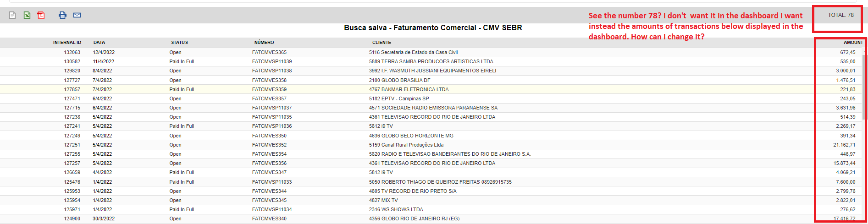Screen dimensions: 868x224
Task: Export results to Excel spreadsheet
Action: point(27,15)
